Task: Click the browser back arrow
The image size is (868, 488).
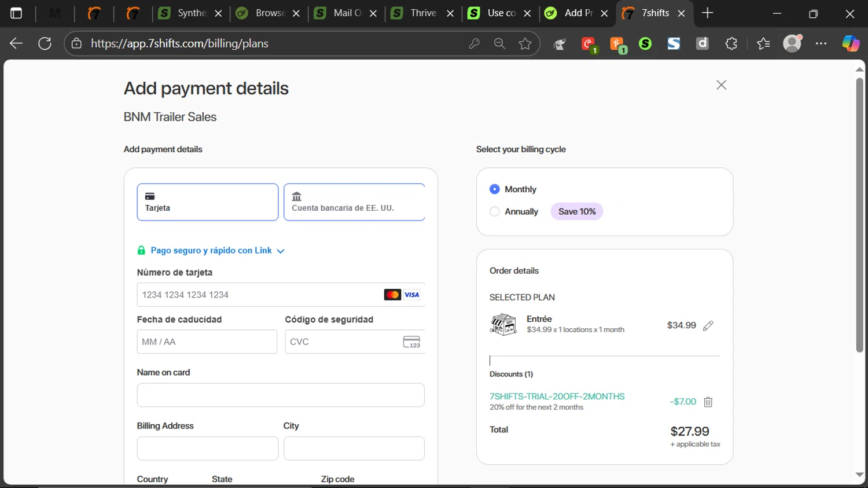Action: (x=16, y=43)
